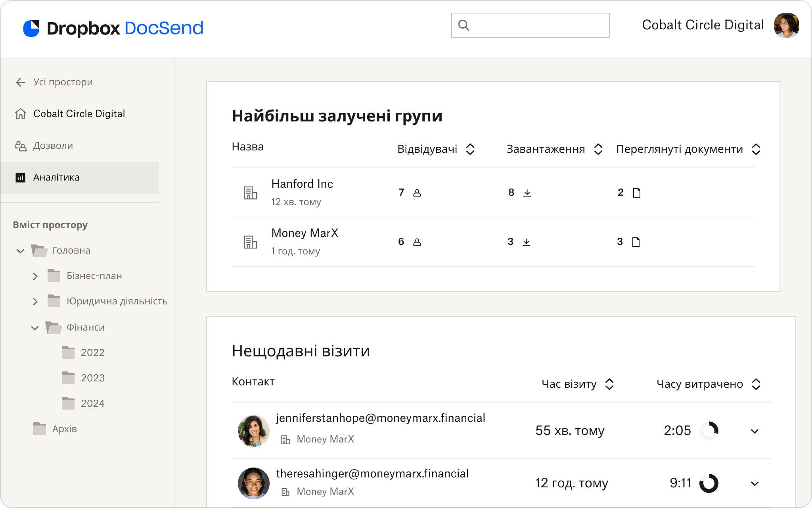Collapse the Головна folder chevron
The image size is (812, 508).
[21, 251]
